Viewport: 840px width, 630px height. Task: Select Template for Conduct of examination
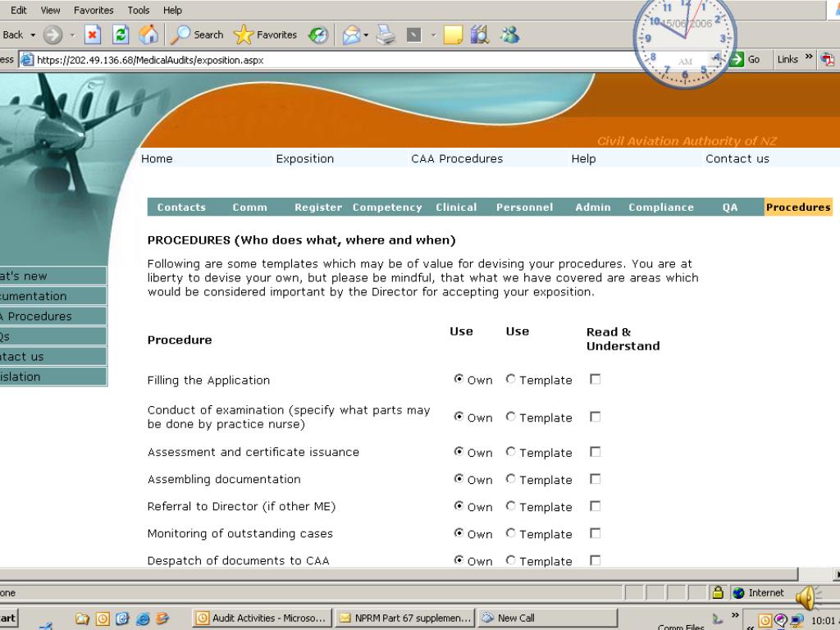pos(510,416)
